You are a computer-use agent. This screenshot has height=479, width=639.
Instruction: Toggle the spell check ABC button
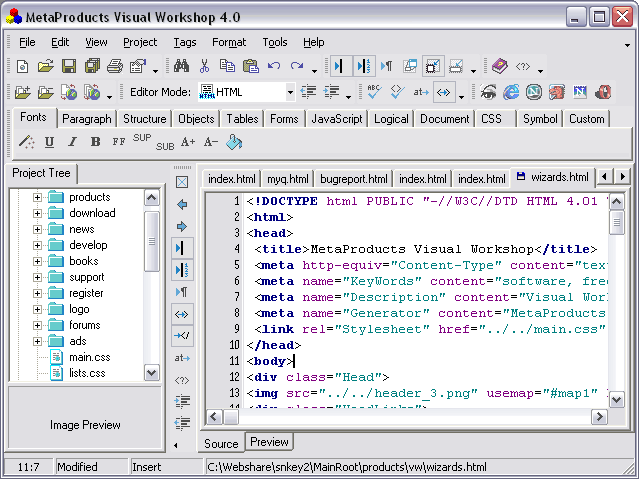click(374, 92)
